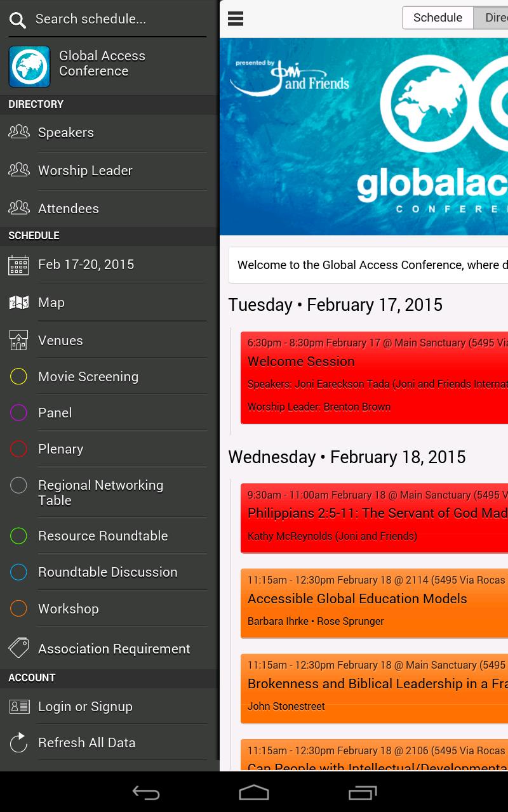Select John Stonestreet speaker name

tap(286, 706)
